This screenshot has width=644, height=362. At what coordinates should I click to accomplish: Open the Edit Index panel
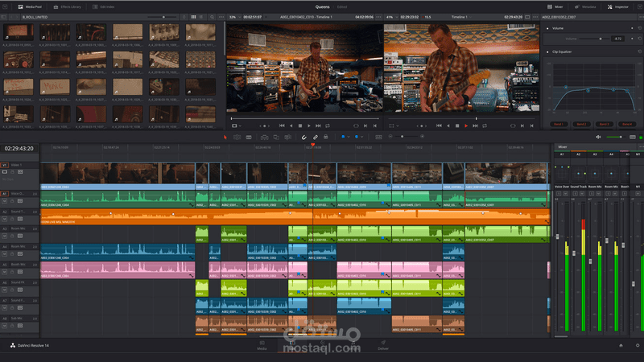(104, 6)
